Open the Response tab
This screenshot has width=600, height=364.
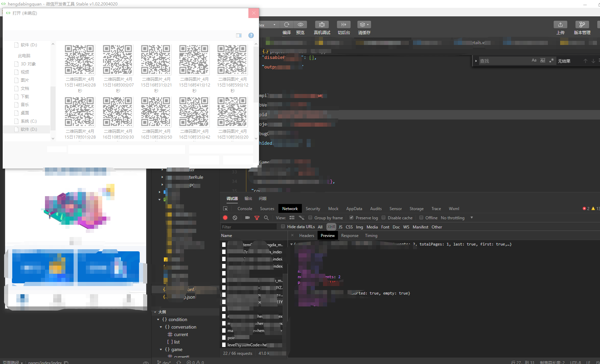[x=350, y=236]
